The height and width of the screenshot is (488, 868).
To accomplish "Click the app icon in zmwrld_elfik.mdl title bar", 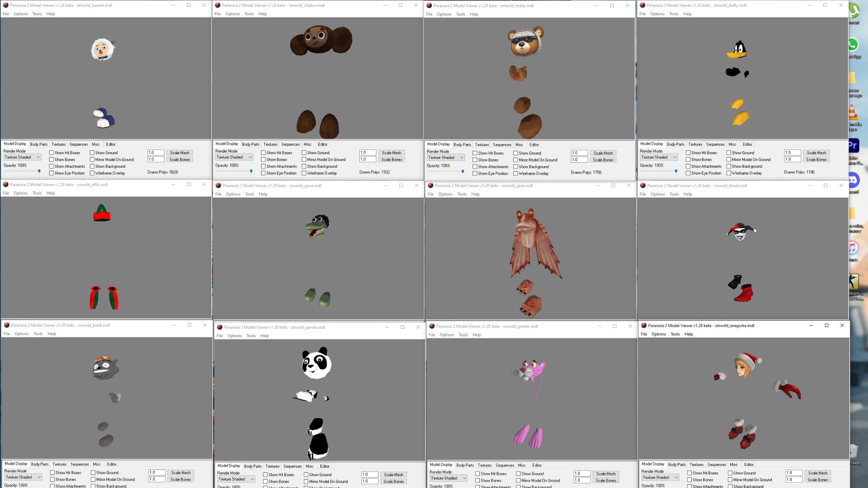I will 6,184.
